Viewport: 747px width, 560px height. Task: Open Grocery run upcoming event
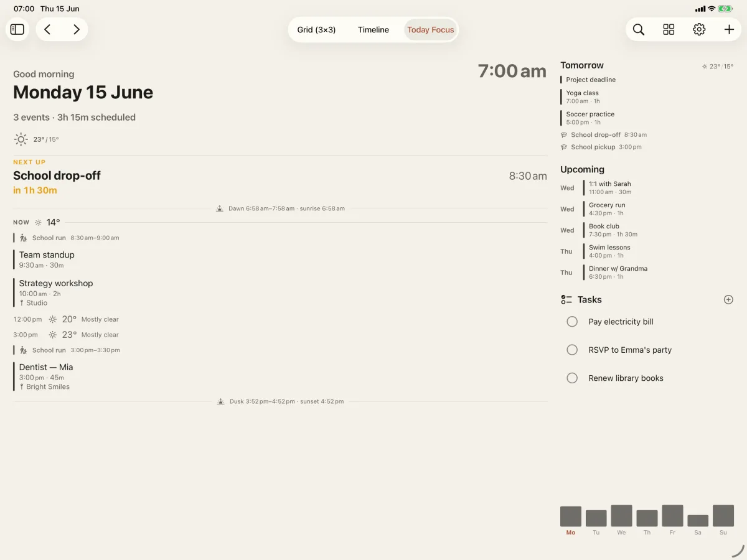coord(607,209)
